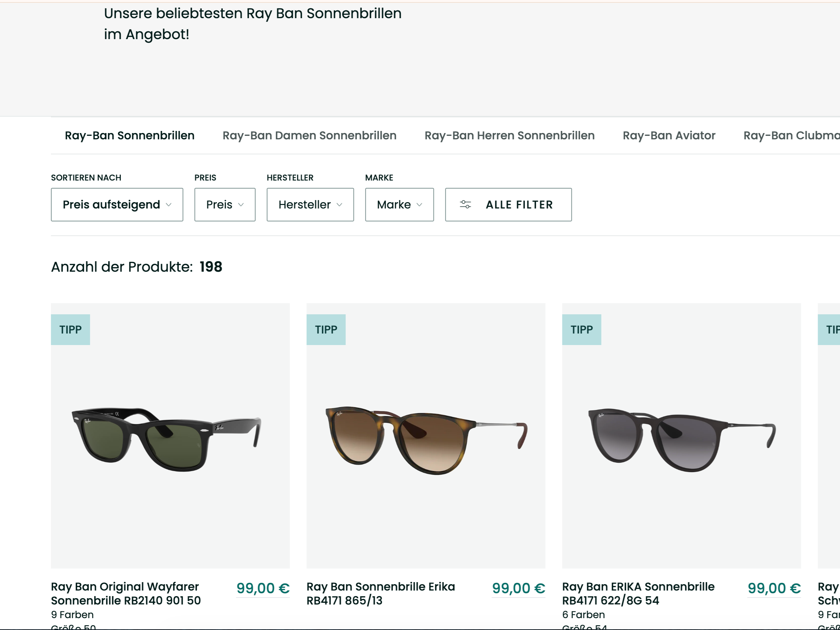Click the '6 Farben' text under ERIKA 622/8G
The width and height of the screenshot is (840, 630).
(584, 614)
